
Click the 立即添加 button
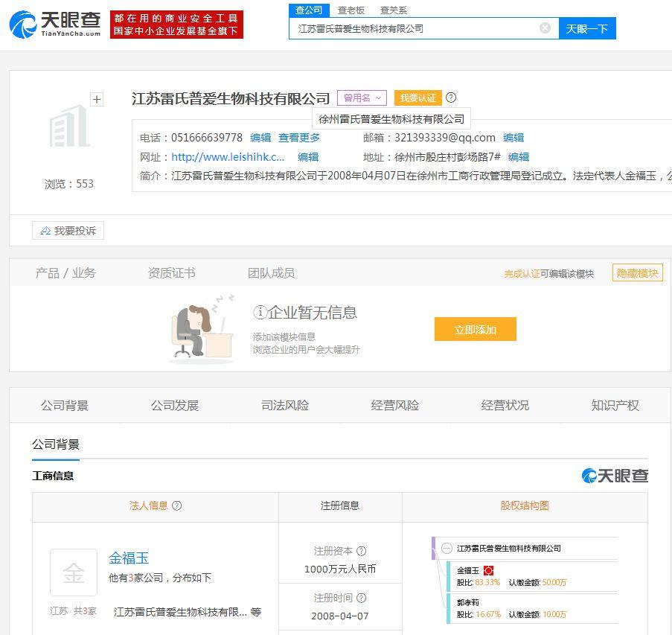476,329
